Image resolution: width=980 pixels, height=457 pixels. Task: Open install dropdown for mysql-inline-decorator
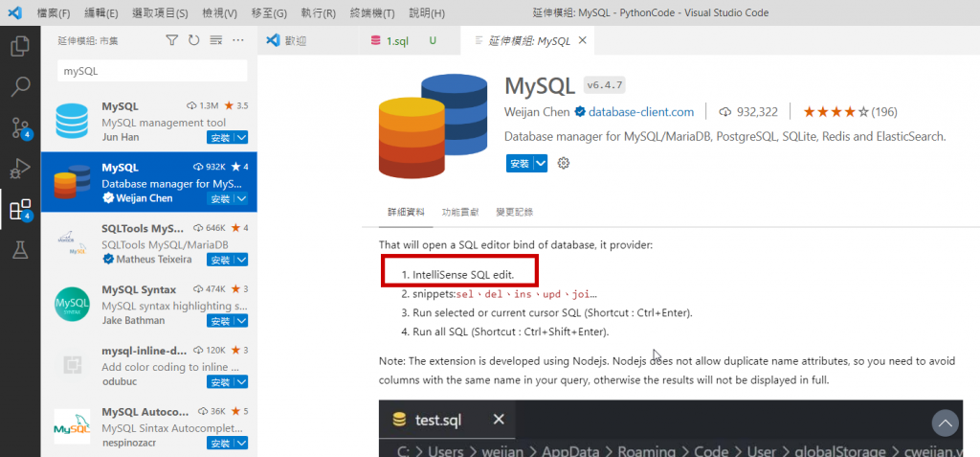point(242,381)
